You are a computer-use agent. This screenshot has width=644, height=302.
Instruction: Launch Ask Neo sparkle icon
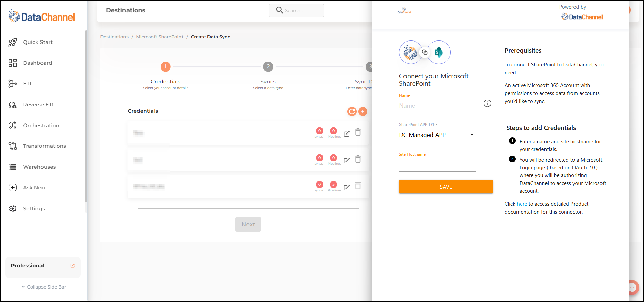(13, 188)
